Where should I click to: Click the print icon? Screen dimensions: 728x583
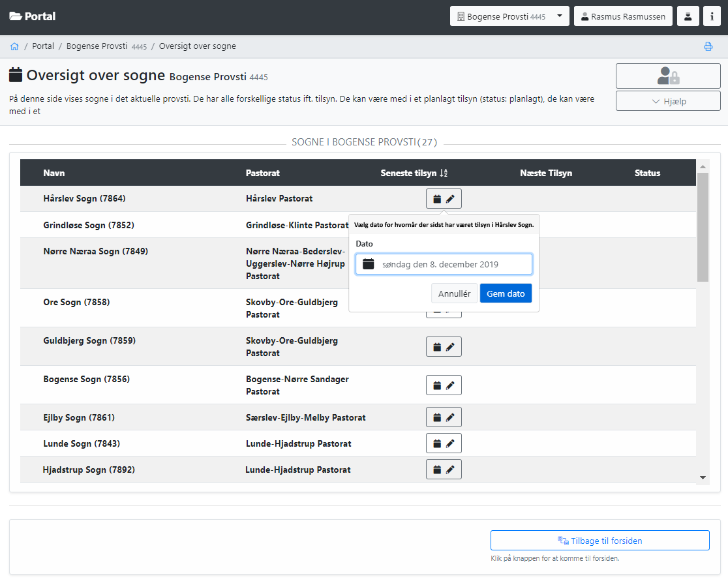pos(708,46)
